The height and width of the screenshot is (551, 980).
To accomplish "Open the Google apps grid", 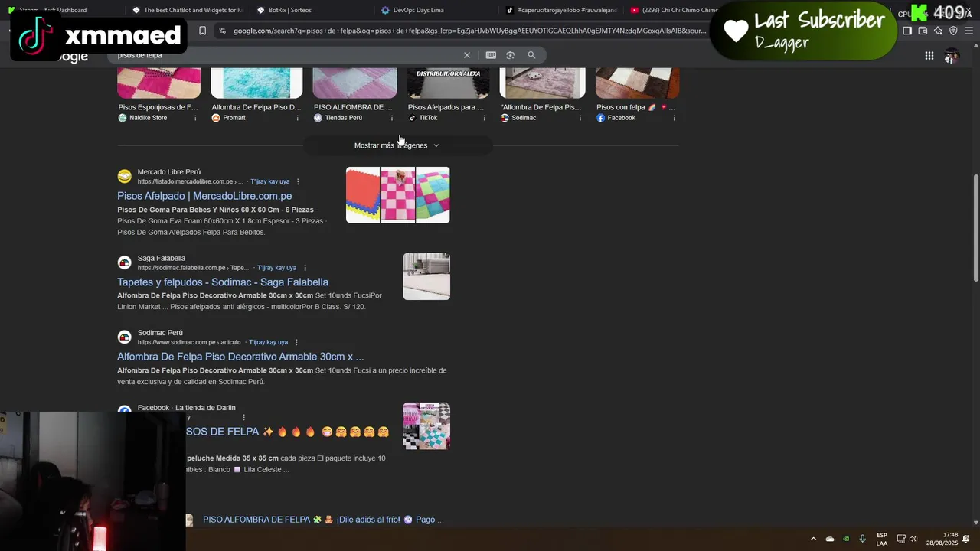I will click(929, 56).
